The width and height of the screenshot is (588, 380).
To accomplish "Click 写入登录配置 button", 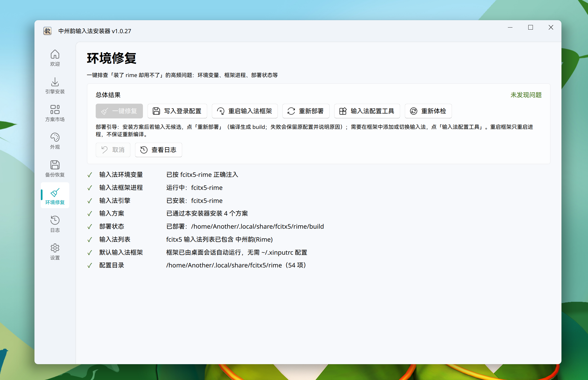I will (x=177, y=111).
